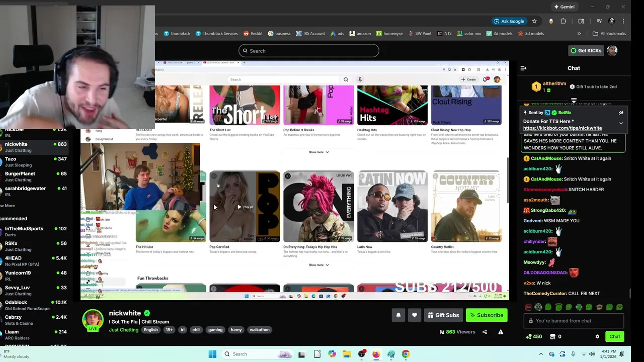This screenshot has width=644, height=362.
Task: Open Firefox from the taskbar
Action: coord(376,354)
